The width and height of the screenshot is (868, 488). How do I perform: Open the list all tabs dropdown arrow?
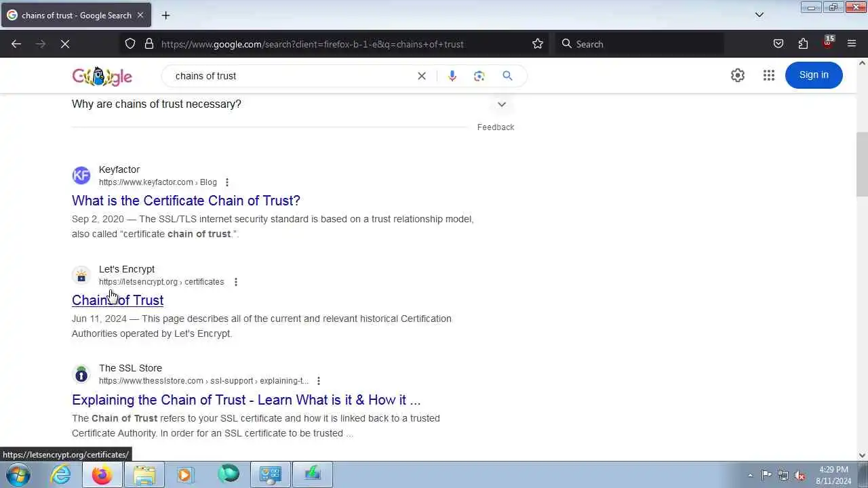pyautogui.click(x=759, y=15)
